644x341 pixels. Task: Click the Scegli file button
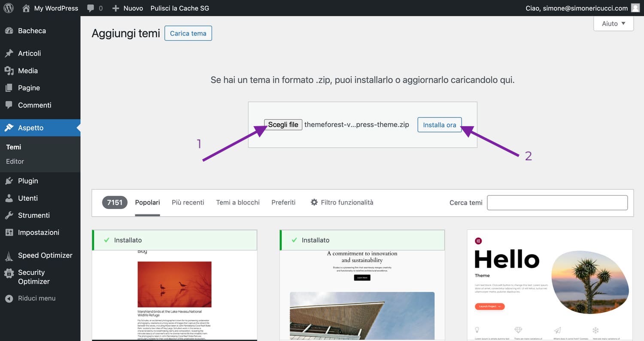click(x=283, y=125)
